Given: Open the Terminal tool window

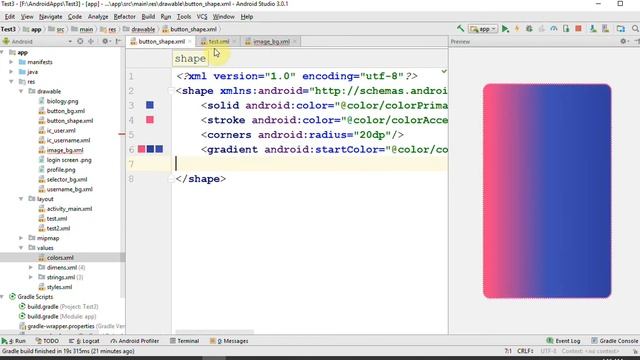Looking at the screenshot, I should (x=184, y=341).
